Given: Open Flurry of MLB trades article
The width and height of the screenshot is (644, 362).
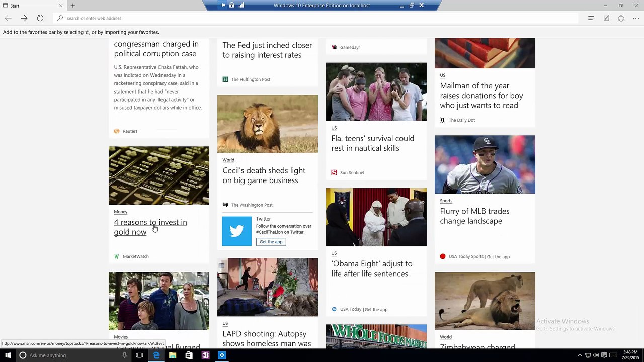Looking at the screenshot, I should point(474,216).
